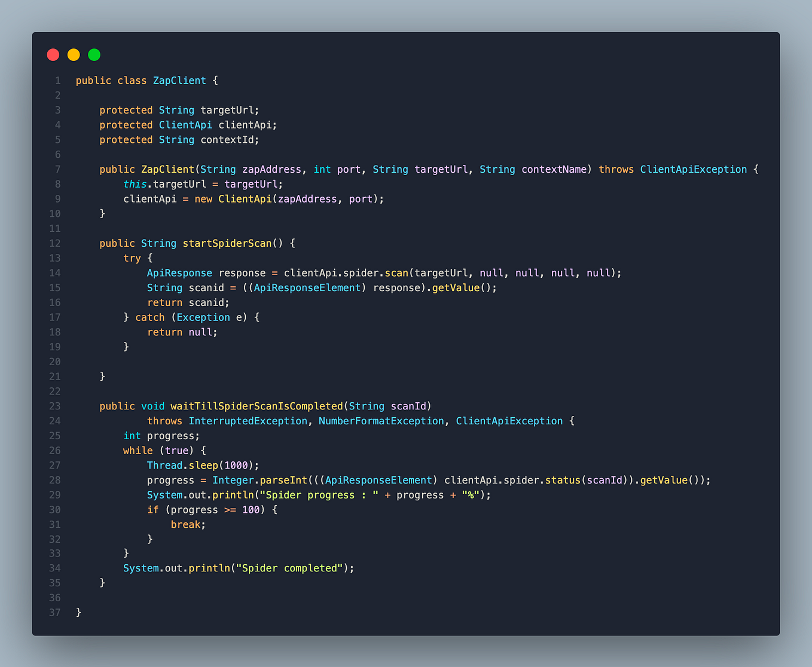This screenshot has width=812, height=667.
Task: Select line number 28 in the gutter
Action: point(54,480)
